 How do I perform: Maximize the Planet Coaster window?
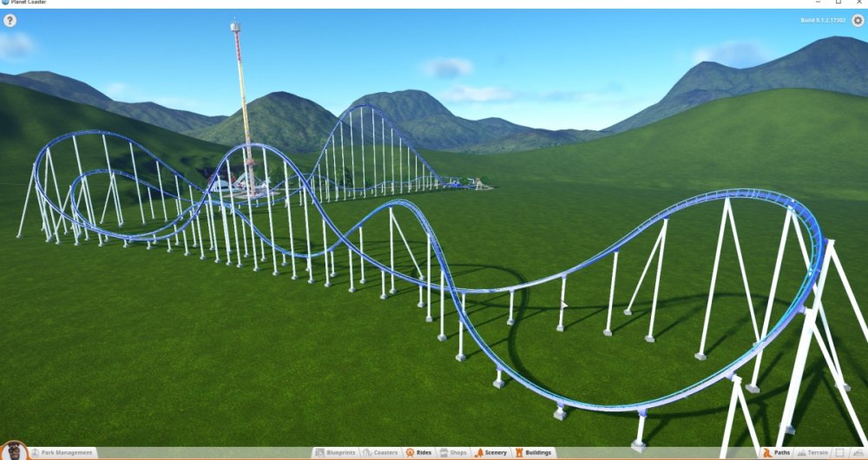(838, 3)
